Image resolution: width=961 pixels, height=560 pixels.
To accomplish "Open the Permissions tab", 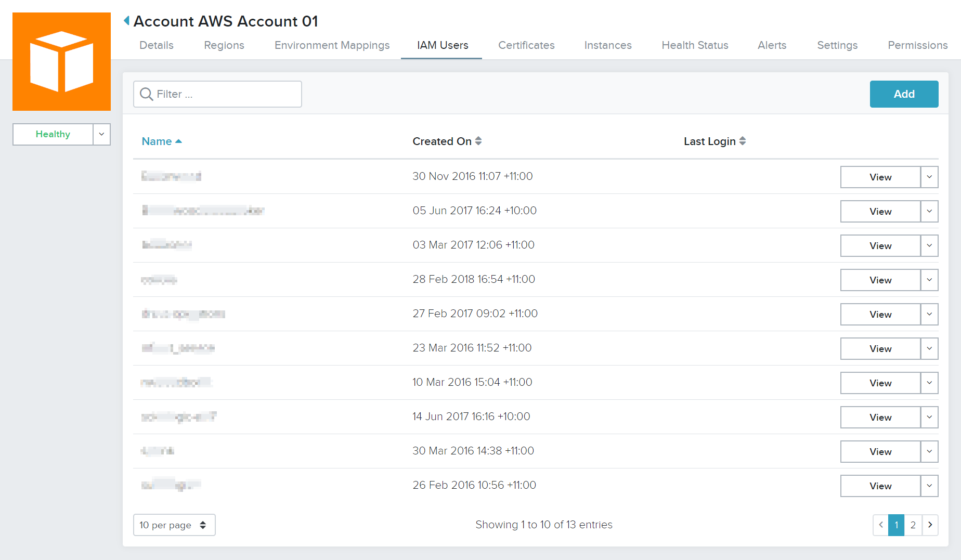I will click(918, 45).
